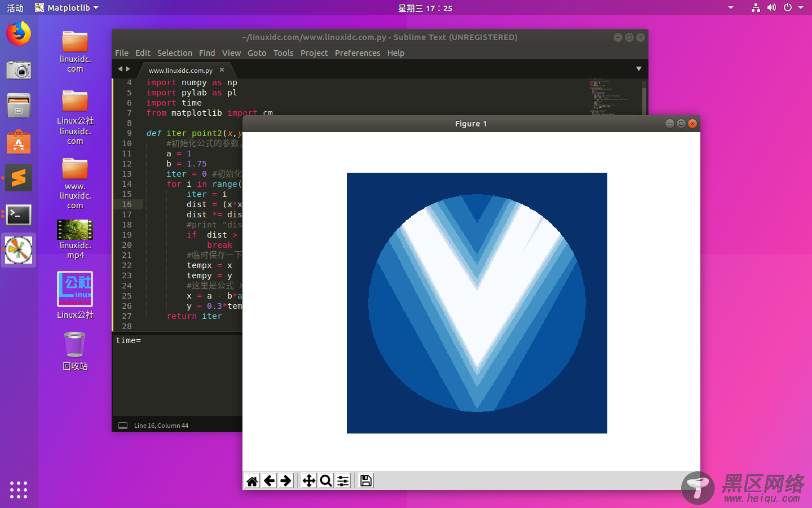This screenshot has height=508, width=812.
Task: Open the top linuxidc.com desktop folder
Action: (75, 51)
